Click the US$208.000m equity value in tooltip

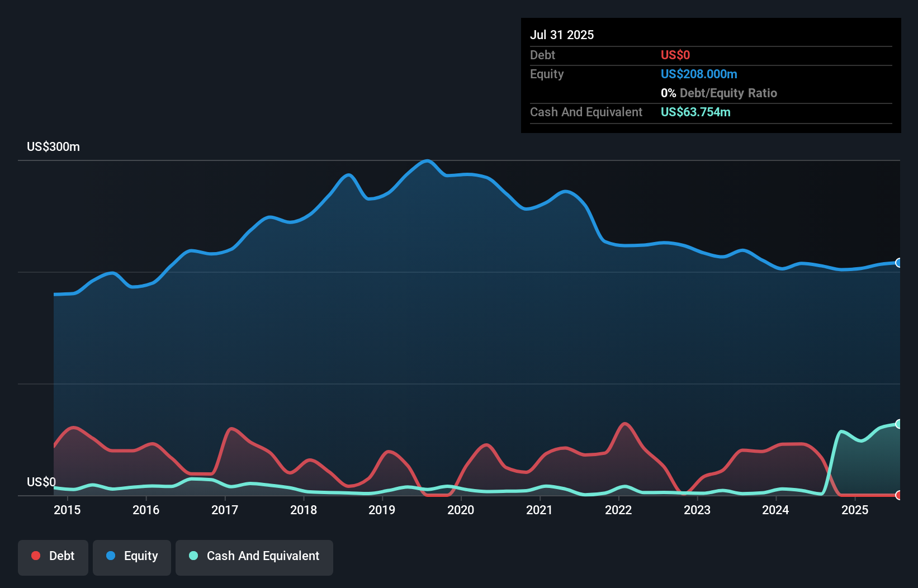[699, 74]
